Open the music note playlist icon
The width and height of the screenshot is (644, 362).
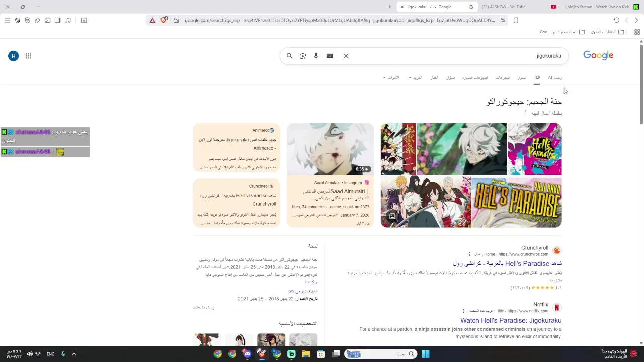pos(68,20)
